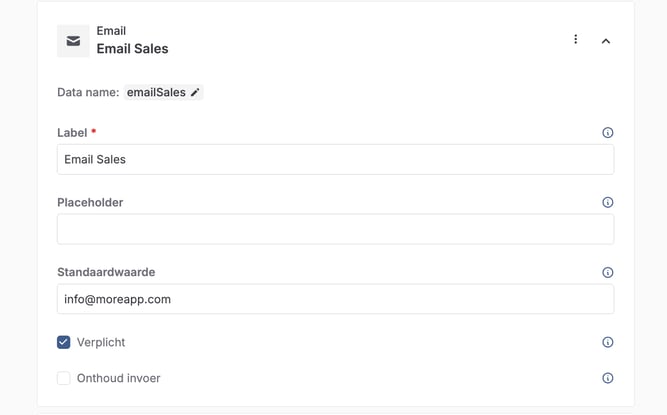Click the Placeholder field label
This screenshot has width=667, height=415.
(x=90, y=202)
